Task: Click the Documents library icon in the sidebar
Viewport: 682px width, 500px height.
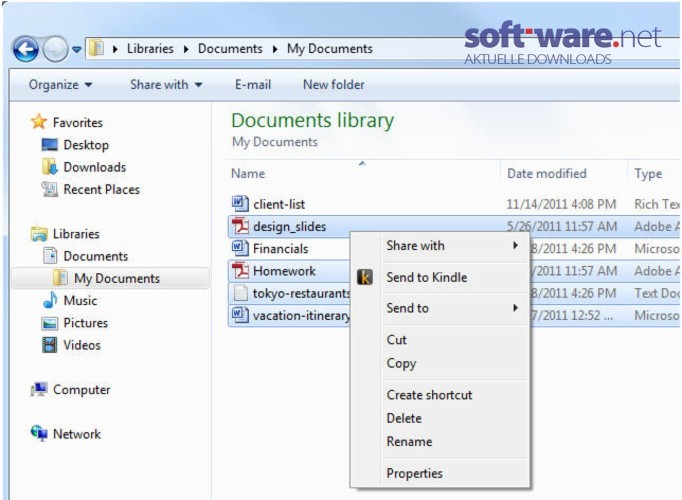Action: click(x=50, y=256)
